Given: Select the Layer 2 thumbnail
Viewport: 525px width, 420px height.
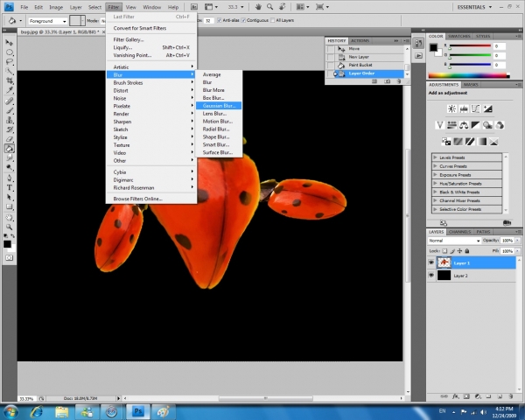Looking at the screenshot, I should click(x=444, y=276).
